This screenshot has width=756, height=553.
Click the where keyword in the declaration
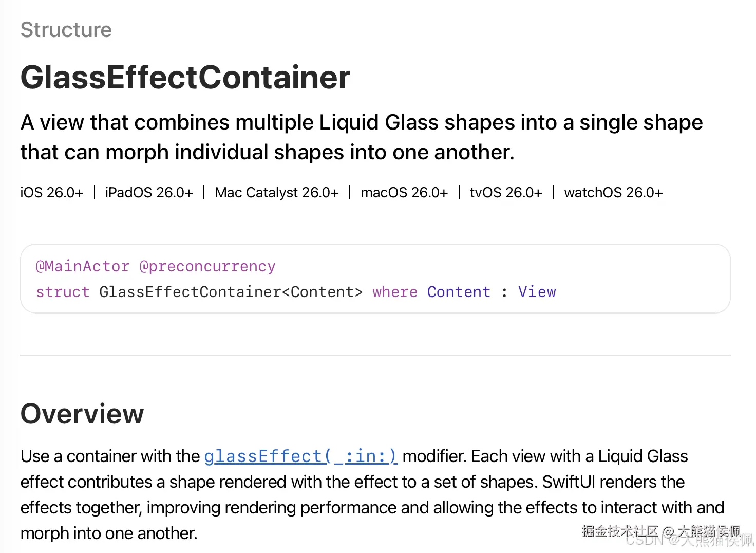pos(395,292)
